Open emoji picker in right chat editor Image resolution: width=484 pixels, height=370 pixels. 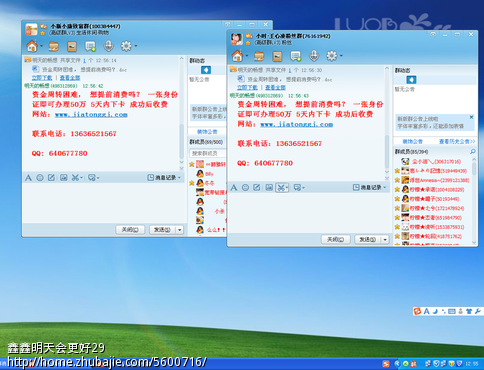coord(245,188)
